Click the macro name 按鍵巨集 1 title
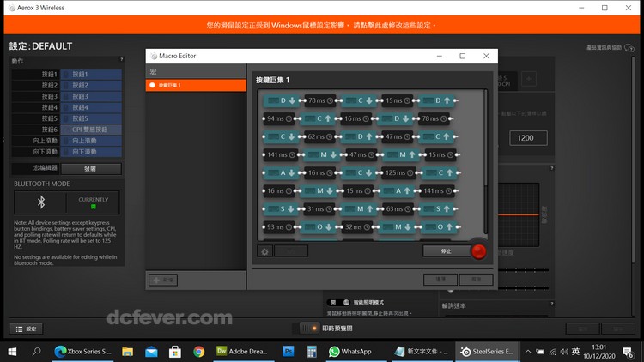 [273, 80]
